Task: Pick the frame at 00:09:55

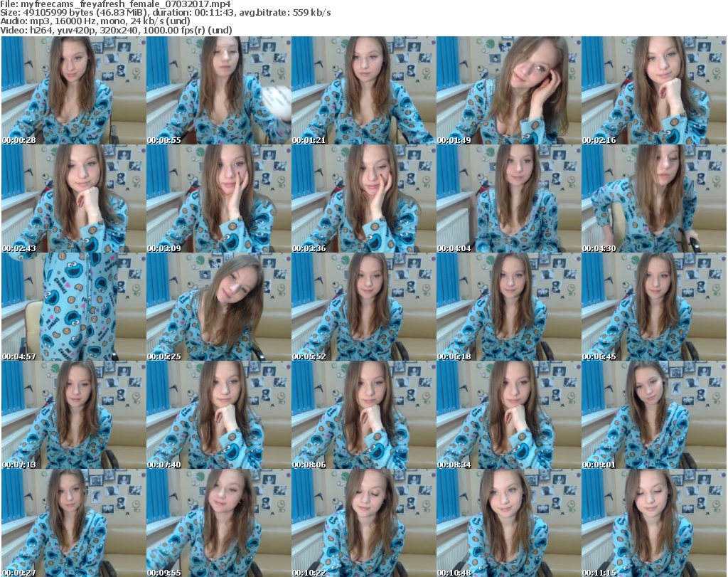Action: click(219, 523)
